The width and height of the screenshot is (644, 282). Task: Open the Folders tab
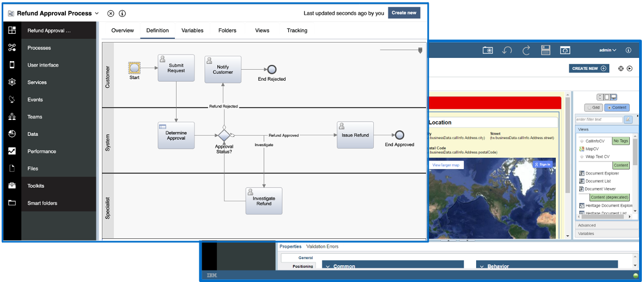(227, 31)
